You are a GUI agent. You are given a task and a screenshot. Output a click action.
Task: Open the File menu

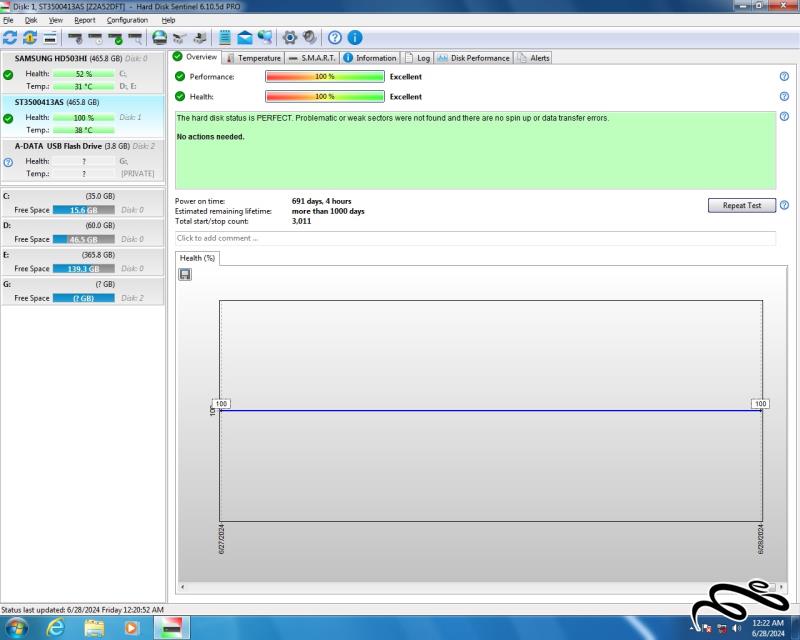[8, 20]
